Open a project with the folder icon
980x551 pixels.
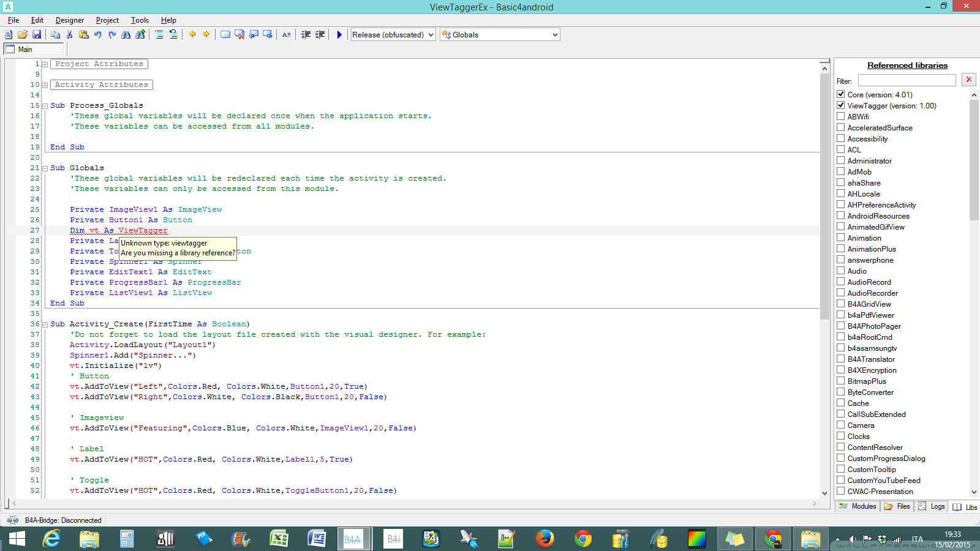(x=23, y=35)
